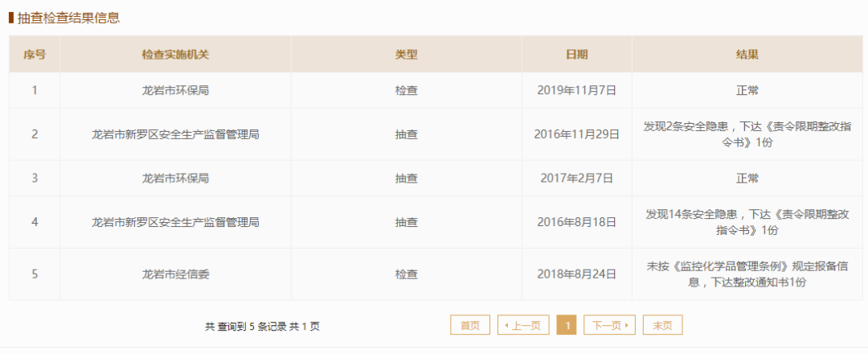868x354 pixels.
Task: Click result text mentioning 2条安全隐患
Action: (747, 134)
